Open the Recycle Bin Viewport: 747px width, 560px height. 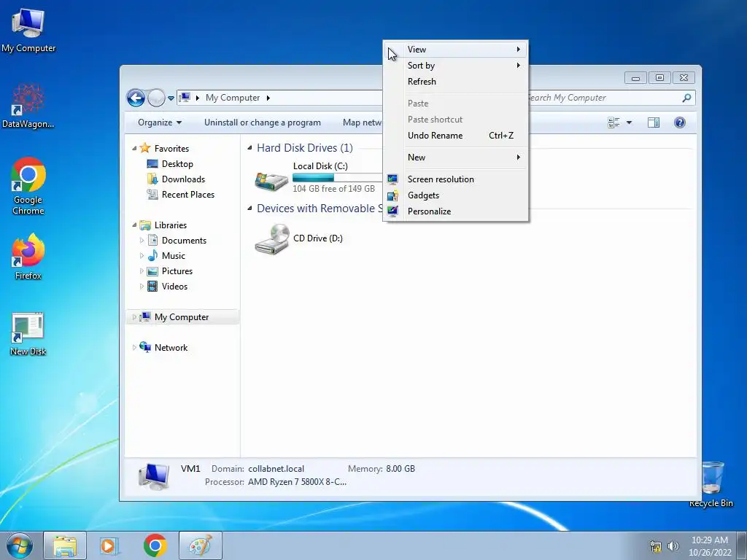[712, 484]
